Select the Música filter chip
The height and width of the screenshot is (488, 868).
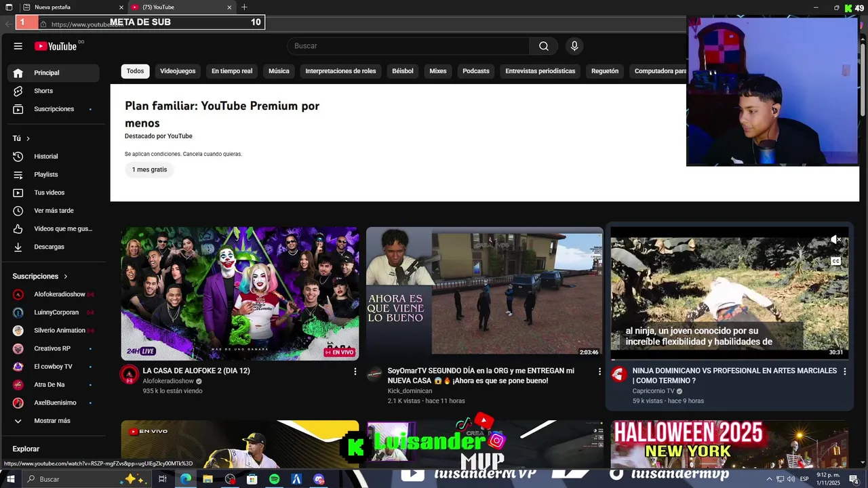[279, 71]
